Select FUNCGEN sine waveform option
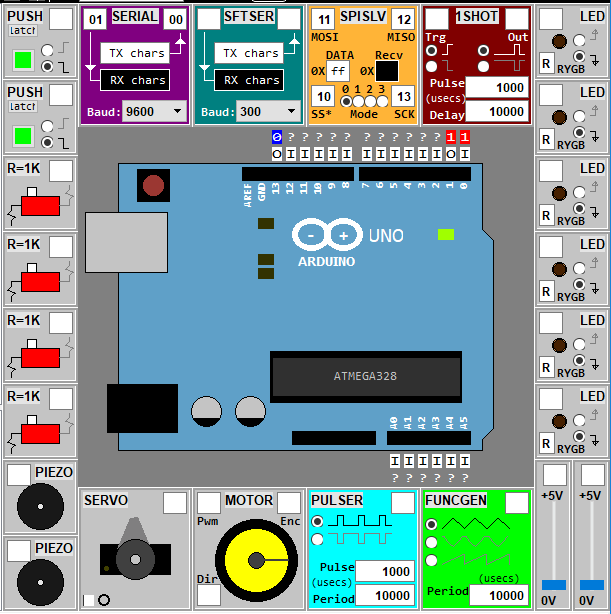Image resolution: width=611 pixels, height=614 pixels. [x=431, y=542]
